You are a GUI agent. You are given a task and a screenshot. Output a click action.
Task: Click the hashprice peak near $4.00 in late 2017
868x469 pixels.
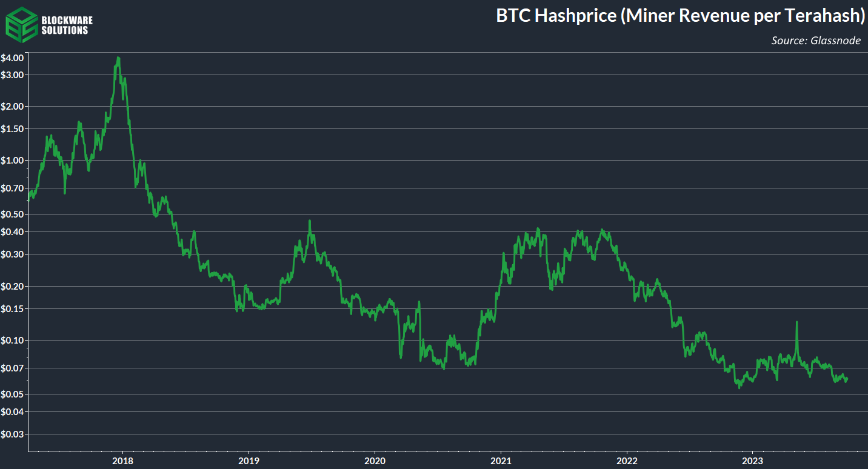[x=118, y=58]
